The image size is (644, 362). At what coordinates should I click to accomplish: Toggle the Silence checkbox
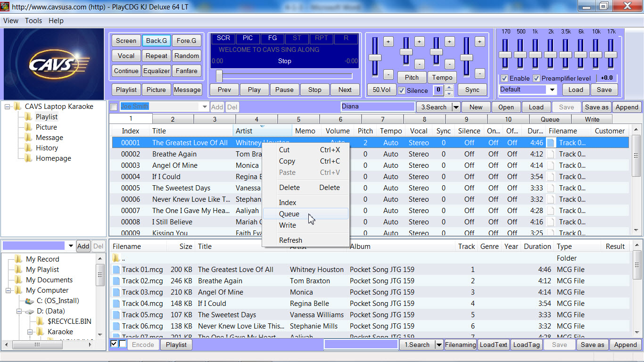(402, 90)
